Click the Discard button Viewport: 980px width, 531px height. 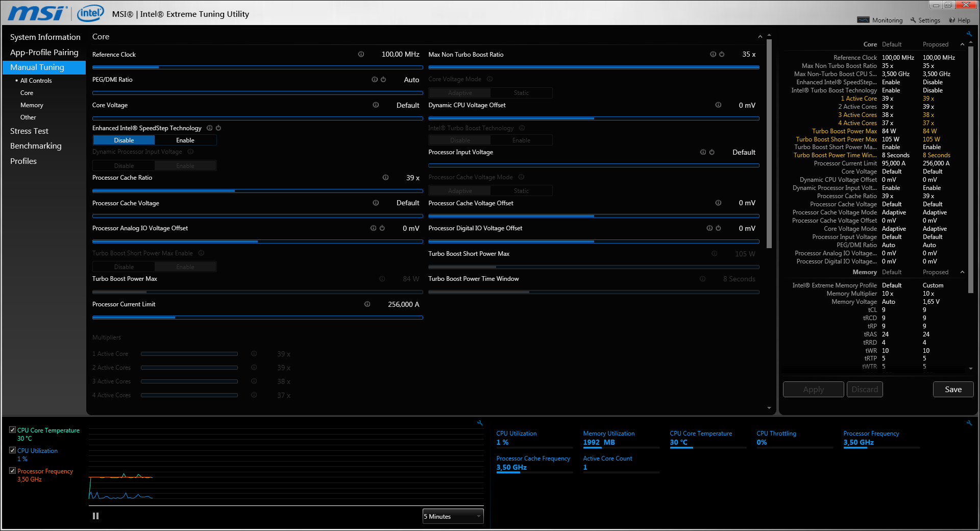coord(865,390)
